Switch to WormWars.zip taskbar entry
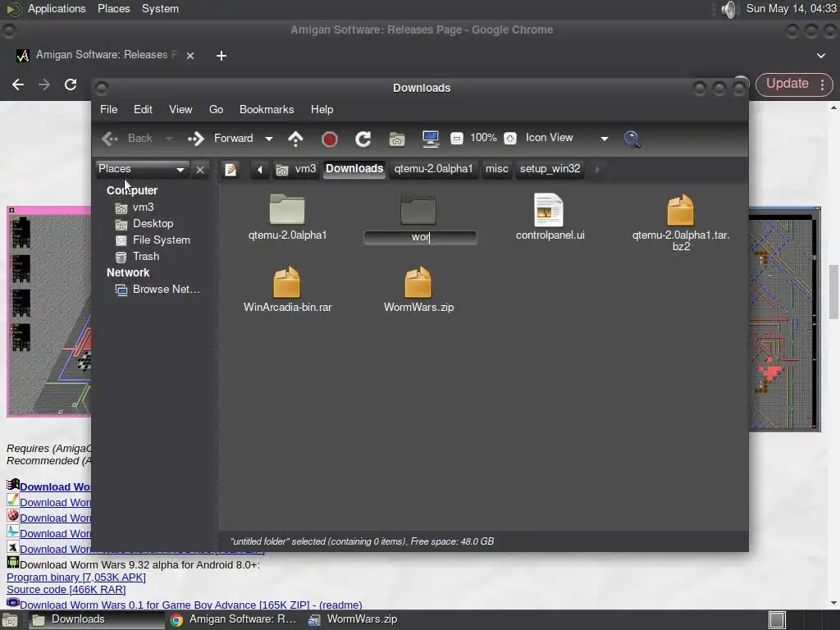 354,619
